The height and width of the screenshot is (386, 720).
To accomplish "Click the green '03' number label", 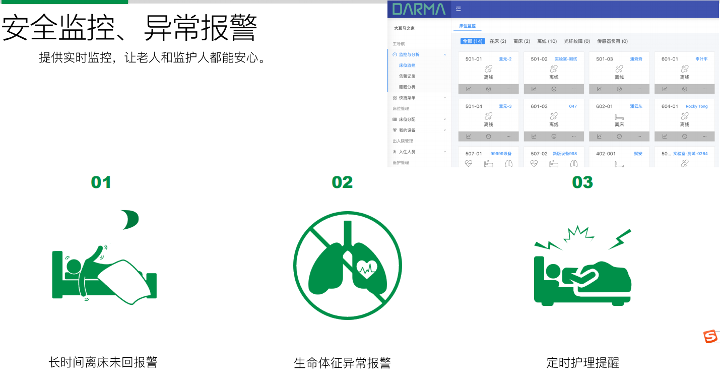I will [x=582, y=182].
